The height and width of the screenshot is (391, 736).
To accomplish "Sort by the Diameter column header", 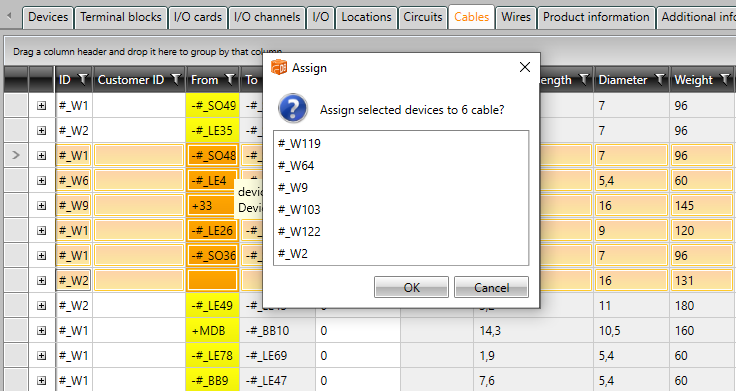I will pos(622,80).
